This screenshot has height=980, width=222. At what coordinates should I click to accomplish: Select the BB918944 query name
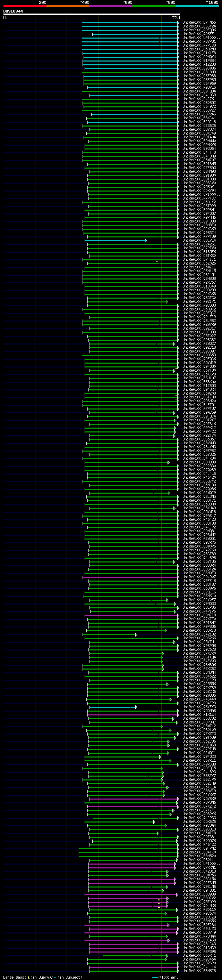pos(13,11)
